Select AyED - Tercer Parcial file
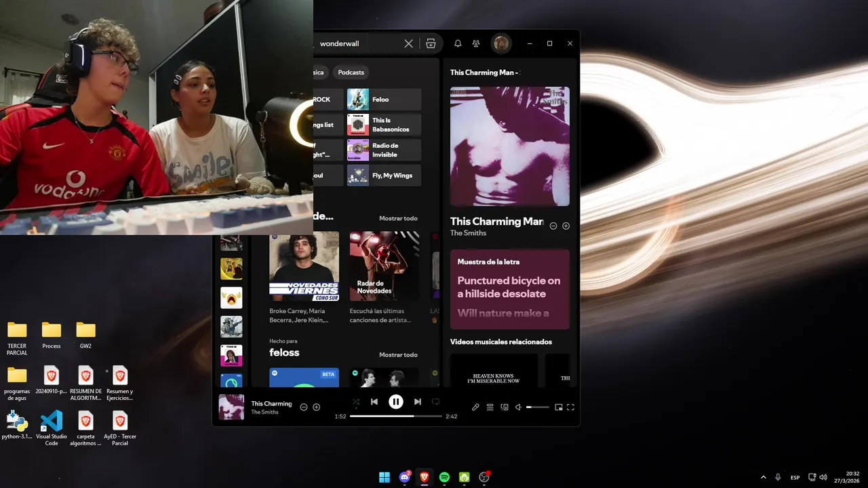The width and height of the screenshot is (868, 488). coord(120,429)
